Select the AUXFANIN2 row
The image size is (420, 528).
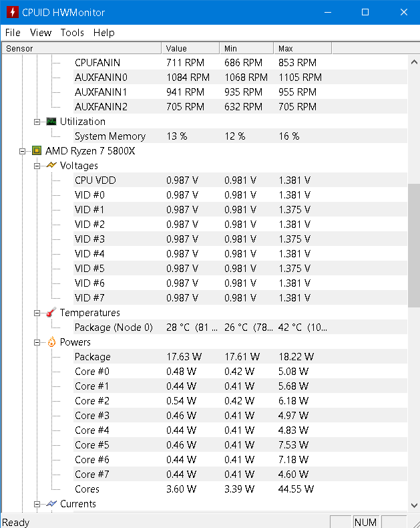tap(240, 107)
